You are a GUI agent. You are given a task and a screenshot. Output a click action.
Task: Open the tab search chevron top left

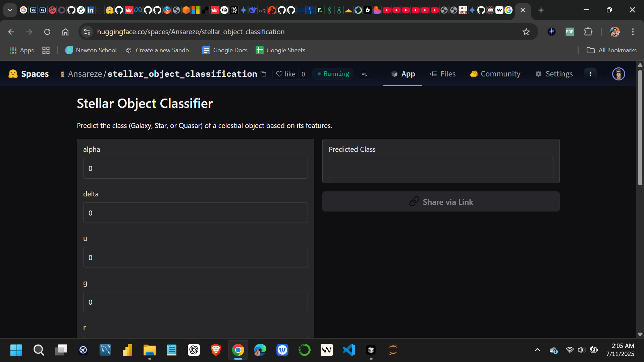[10, 10]
